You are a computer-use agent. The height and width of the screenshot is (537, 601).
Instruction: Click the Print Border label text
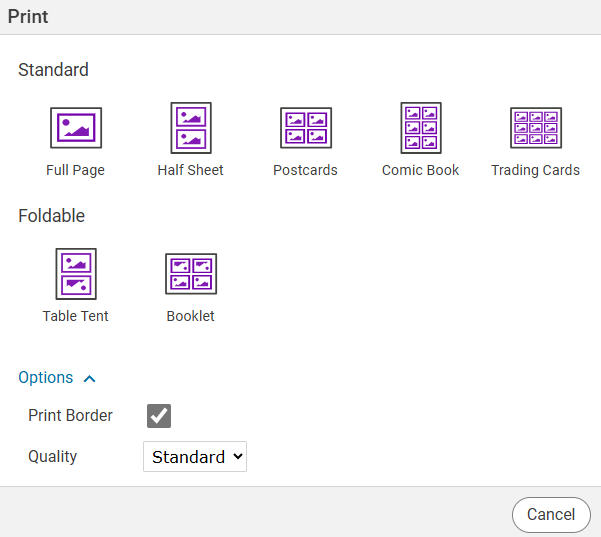[70, 416]
